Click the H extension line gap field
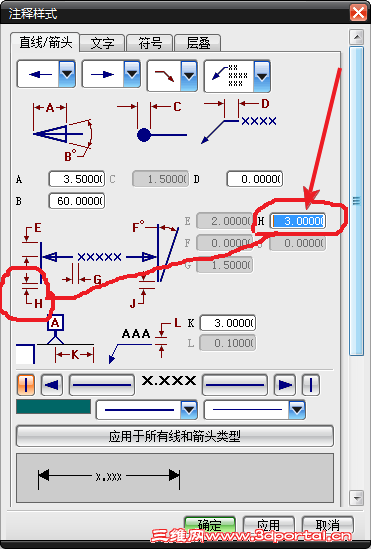Screen dimensions: 371x549 pyautogui.click(x=298, y=221)
